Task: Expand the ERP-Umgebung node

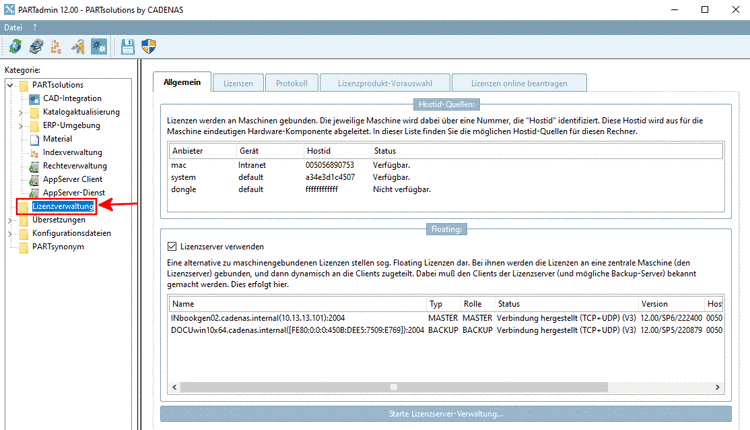Action: [20, 126]
